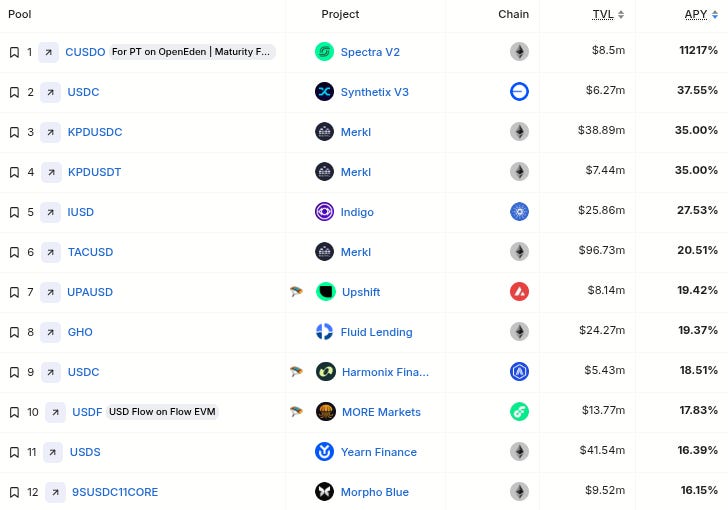Bookmark the TACUSD pool
The image size is (728, 510).
click(x=14, y=252)
